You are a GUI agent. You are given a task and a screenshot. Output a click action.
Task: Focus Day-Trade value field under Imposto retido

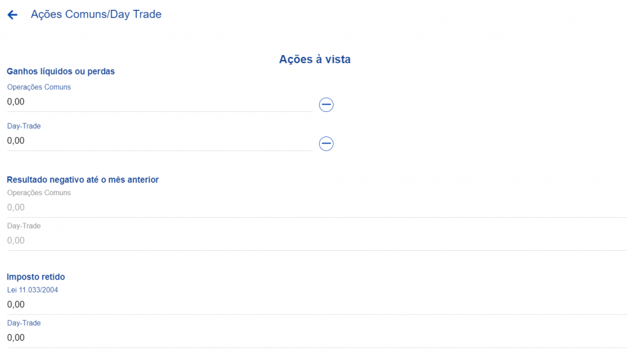(317, 338)
